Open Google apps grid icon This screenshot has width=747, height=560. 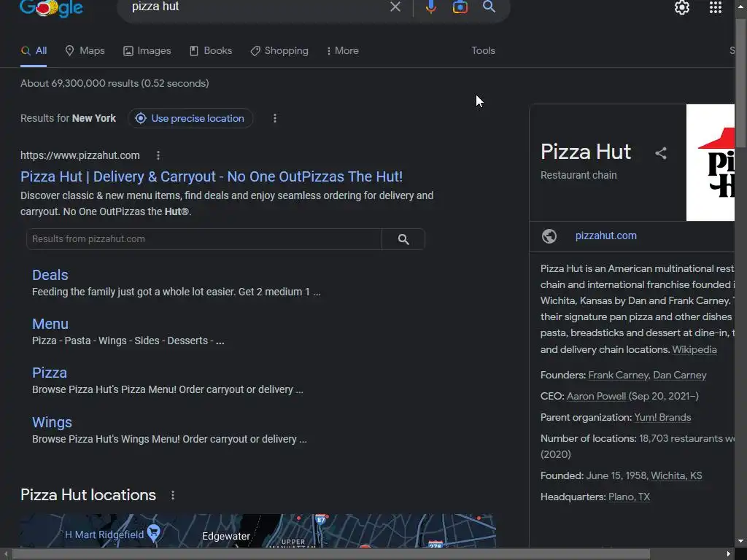coord(715,7)
